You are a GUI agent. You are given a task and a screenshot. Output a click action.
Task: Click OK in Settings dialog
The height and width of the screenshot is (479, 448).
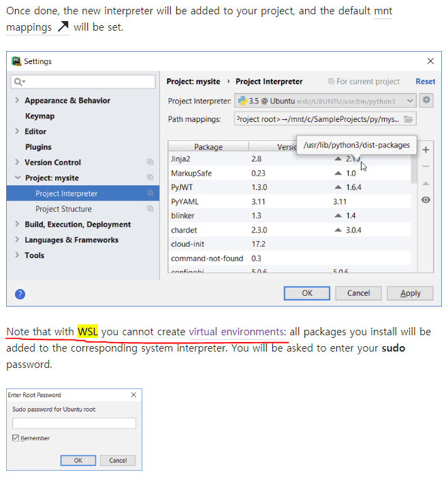point(306,293)
